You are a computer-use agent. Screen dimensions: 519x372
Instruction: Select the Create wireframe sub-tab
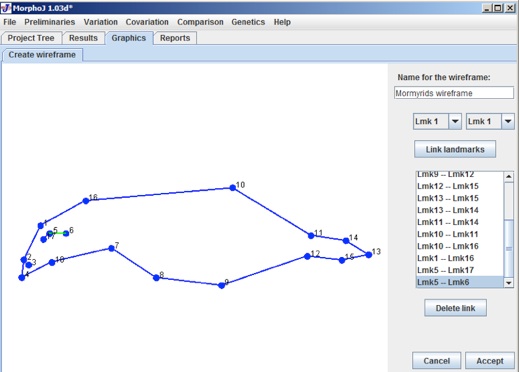[x=42, y=55]
